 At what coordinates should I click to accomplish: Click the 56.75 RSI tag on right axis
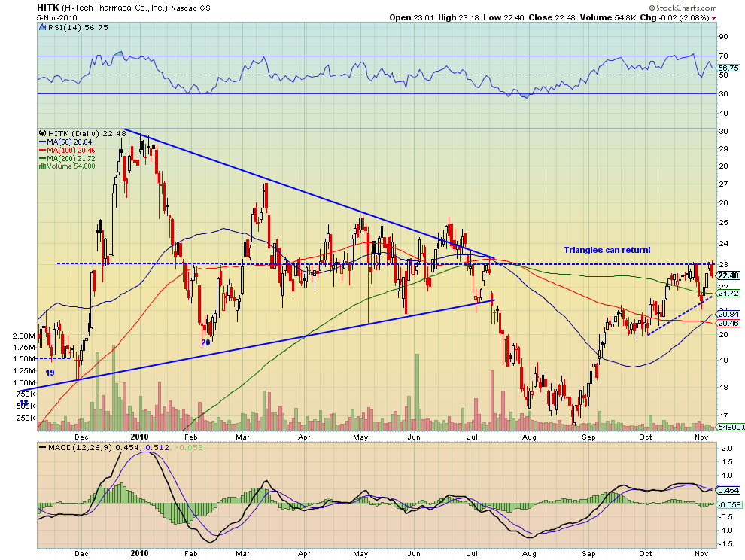(728, 68)
